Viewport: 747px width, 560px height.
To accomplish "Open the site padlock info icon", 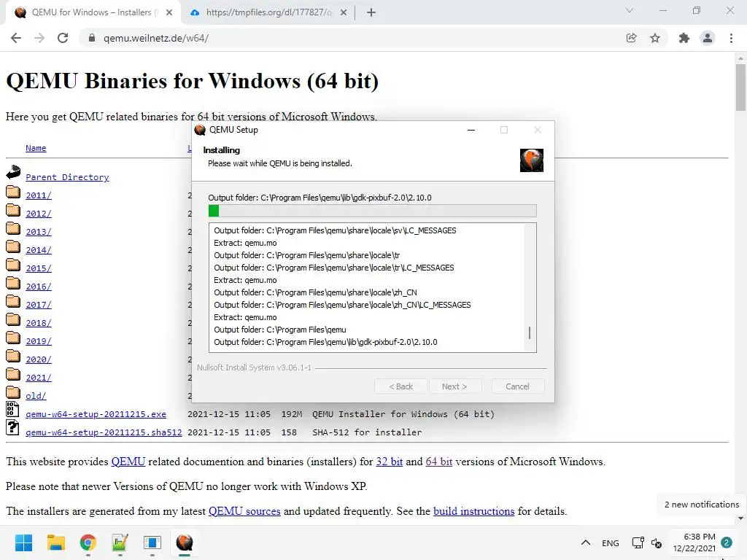I will coord(92,38).
